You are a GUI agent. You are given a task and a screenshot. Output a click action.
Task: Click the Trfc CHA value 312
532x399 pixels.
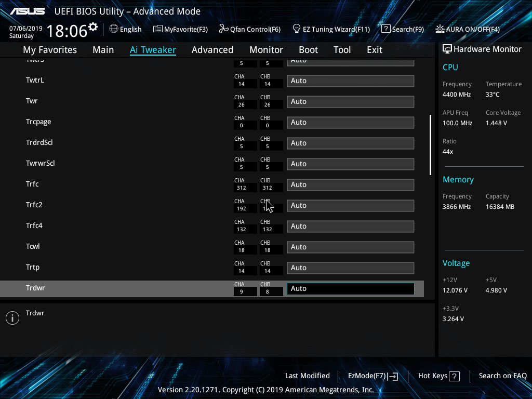242,188
